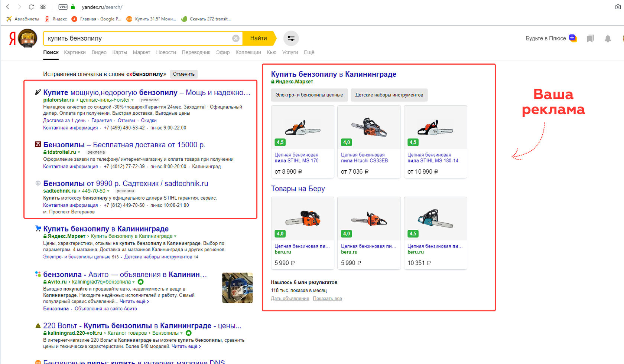Clear the search query with X icon
The image size is (624, 364).
coord(236,38)
